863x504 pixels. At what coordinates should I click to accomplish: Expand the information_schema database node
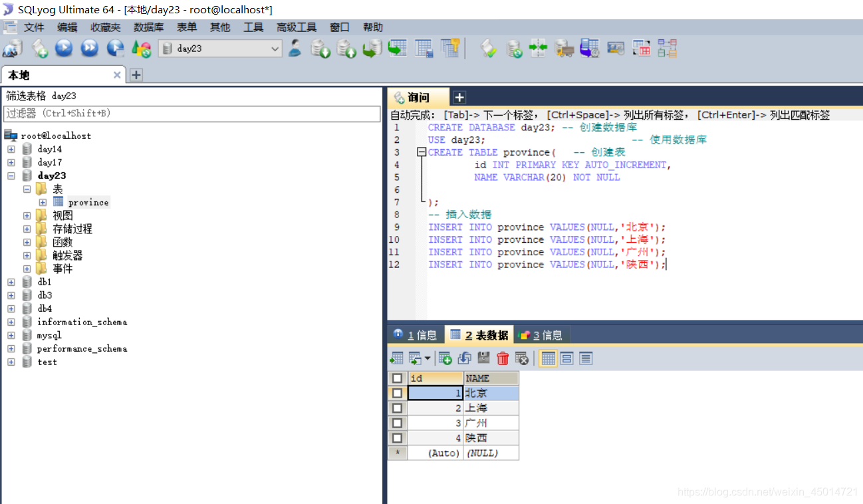(11, 322)
